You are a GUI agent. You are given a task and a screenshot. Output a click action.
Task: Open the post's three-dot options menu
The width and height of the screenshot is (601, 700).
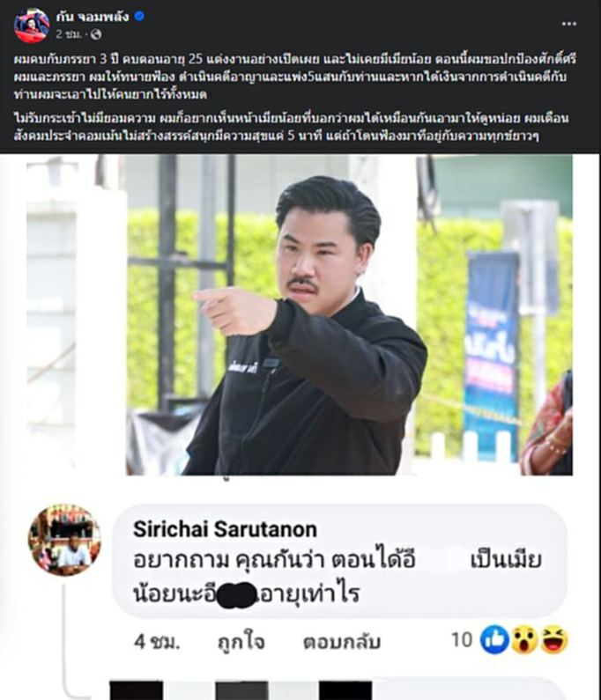pos(568,24)
